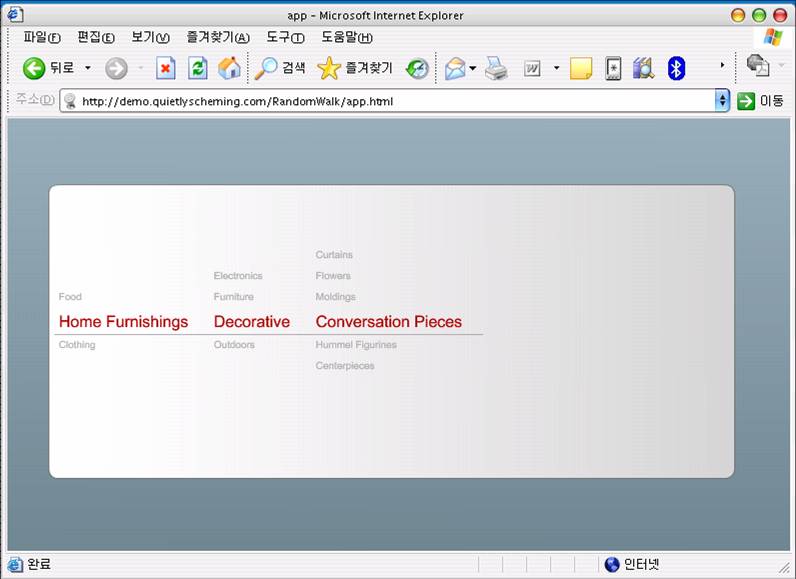Click the page icon in the address bar
The height and width of the screenshot is (579, 796).
pos(70,101)
